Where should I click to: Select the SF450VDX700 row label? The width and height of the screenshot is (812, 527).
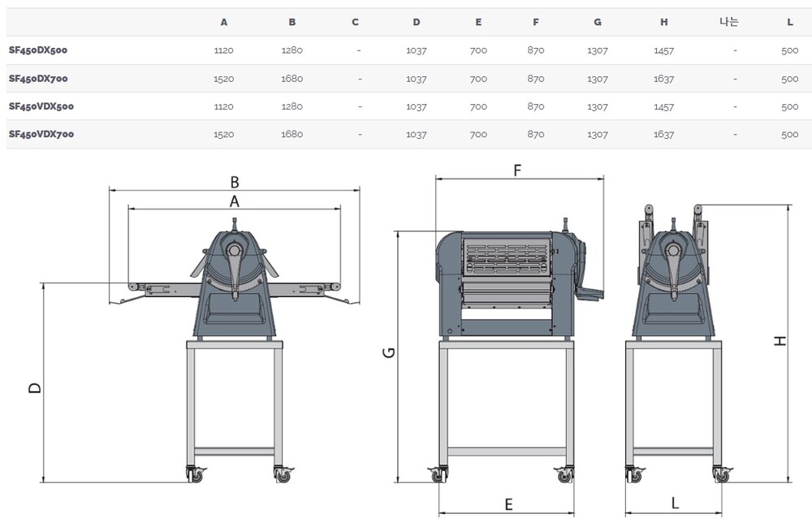point(41,135)
